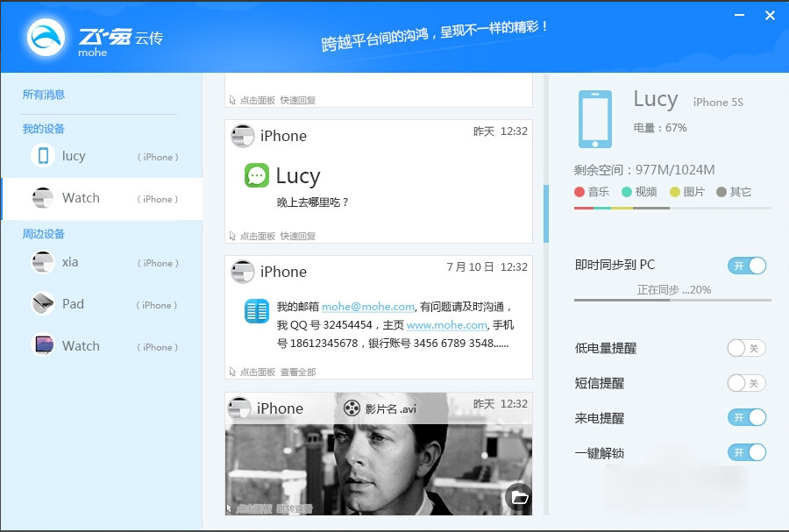Image resolution: width=789 pixels, height=532 pixels.
Task: Open the www.mohe.com link
Action: tap(447, 325)
